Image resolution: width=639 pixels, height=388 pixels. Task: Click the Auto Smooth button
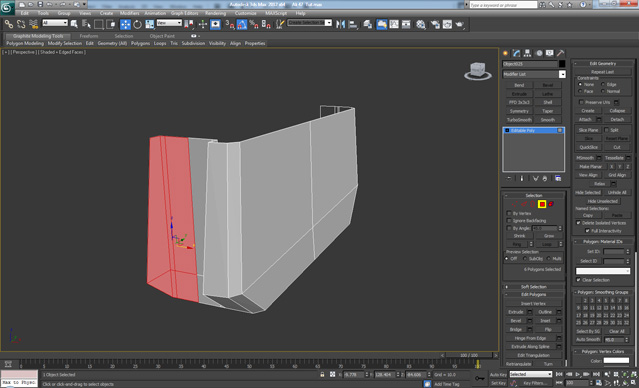click(x=588, y=339)
